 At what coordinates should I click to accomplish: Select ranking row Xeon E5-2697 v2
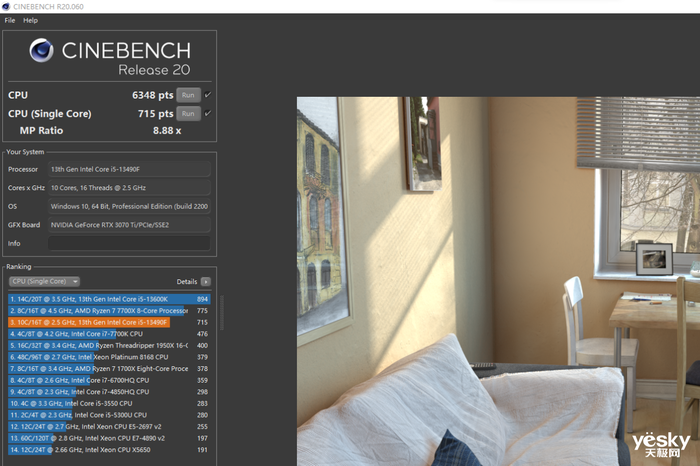click(109, 427)
